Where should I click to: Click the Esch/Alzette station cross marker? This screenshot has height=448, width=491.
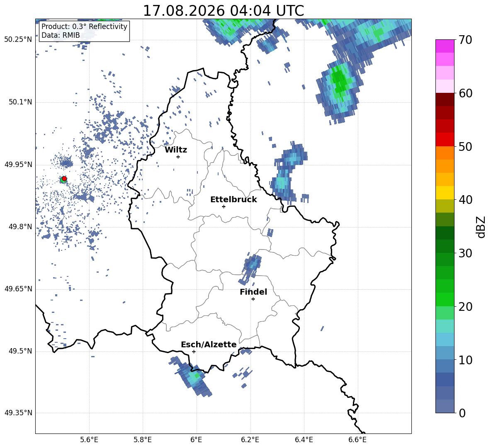[194, 351]
